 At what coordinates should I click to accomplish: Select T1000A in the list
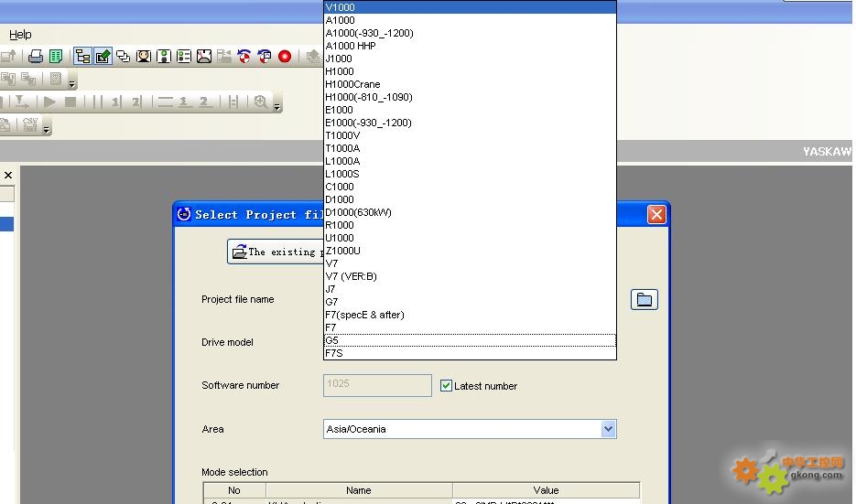click(470, 148)
